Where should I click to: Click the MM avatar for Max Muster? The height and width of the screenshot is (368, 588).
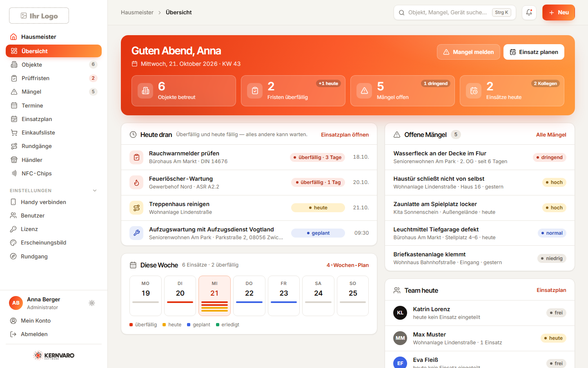[x=400, y=338]
